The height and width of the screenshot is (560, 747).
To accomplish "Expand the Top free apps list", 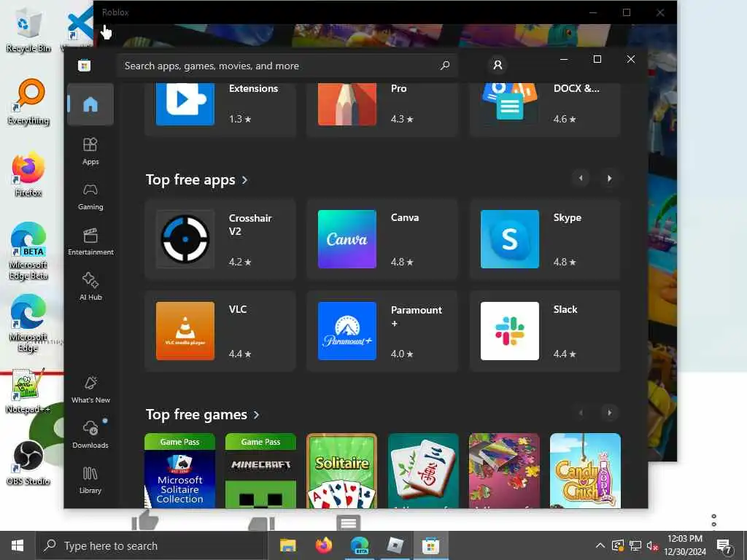I will pyautogui.click(x=197, y=180).
